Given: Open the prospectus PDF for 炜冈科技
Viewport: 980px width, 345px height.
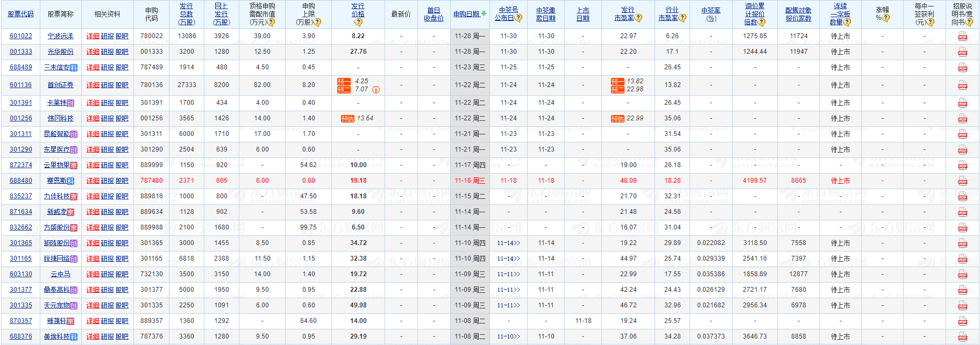Looking at the screenshot, I should pos(962,119).
